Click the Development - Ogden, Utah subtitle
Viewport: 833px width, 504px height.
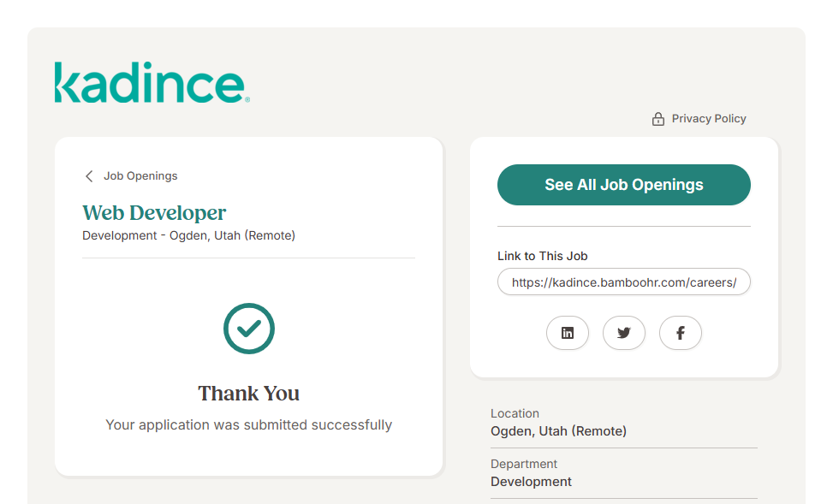188,235
